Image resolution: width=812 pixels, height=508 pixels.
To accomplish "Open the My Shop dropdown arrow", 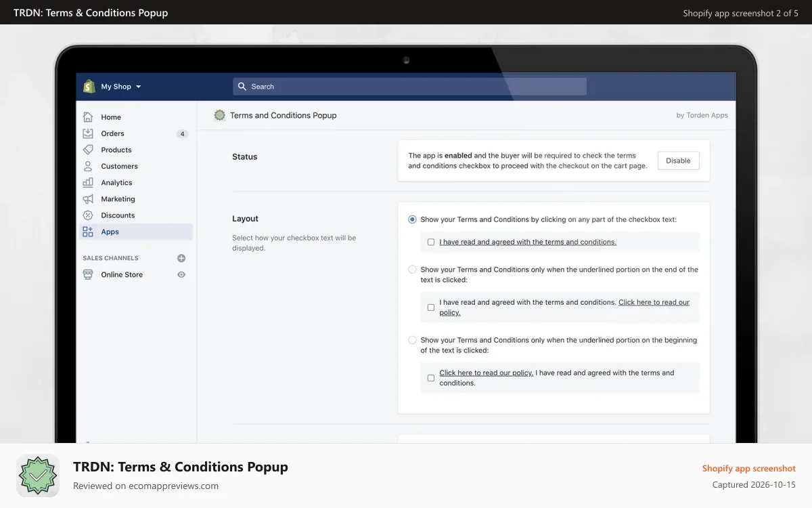I will 139,87.
